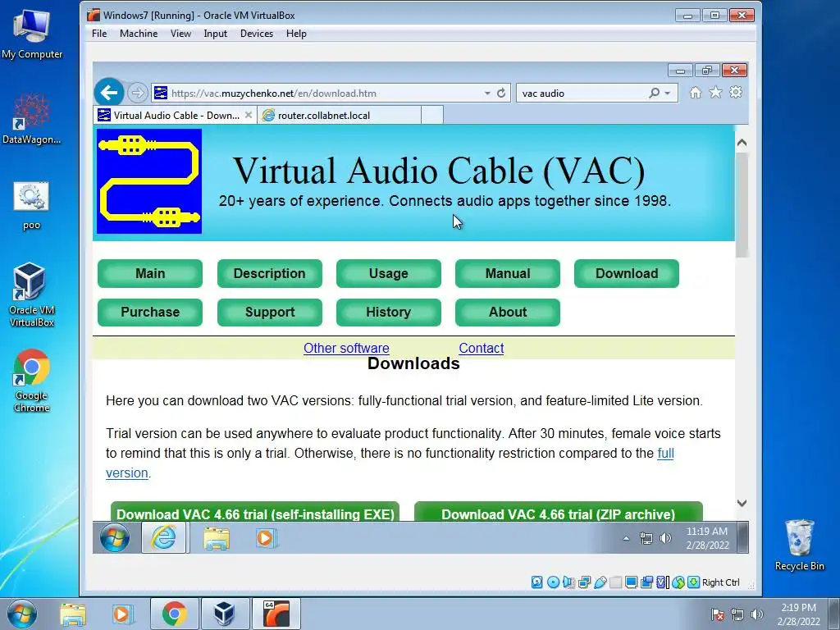840x630 pixels.
Task: Click the USB indicator in VirtualBox status bar
Action: click(x=600, y=582)
